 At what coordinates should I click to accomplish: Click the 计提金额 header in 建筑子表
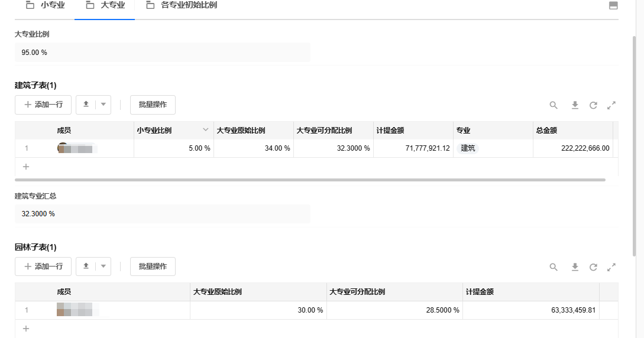(413, 131)
